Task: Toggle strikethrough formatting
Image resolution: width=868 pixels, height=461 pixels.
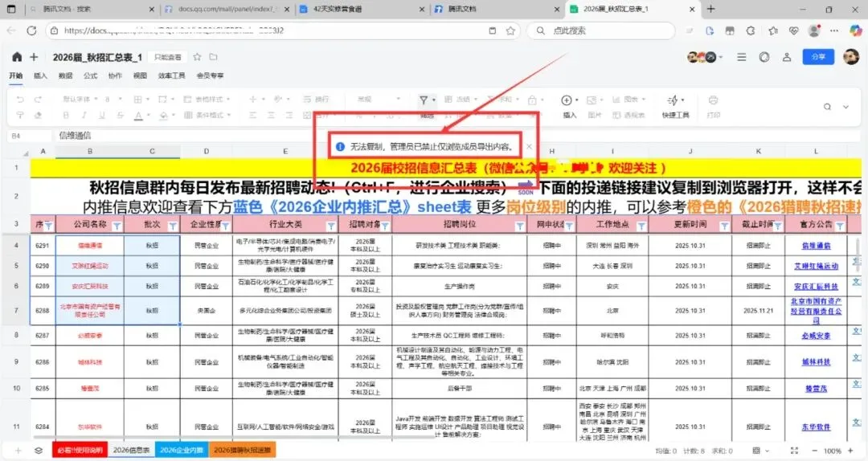Action: pyautogui.click(x=120, y=115)
